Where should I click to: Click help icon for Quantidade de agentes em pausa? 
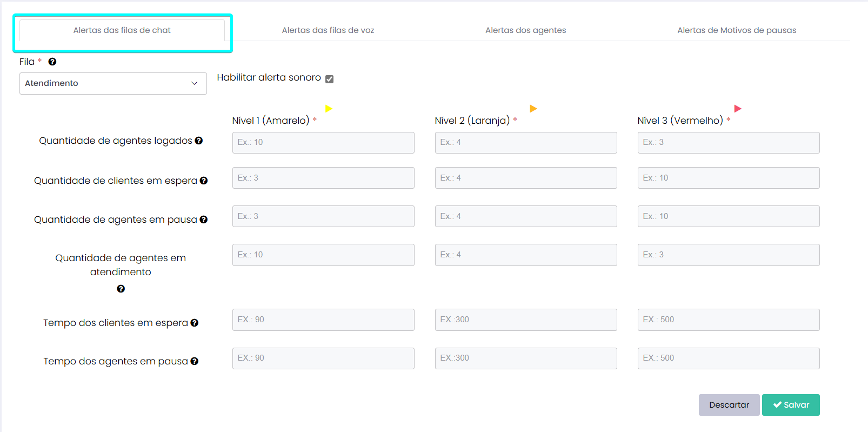pos(204,220)
